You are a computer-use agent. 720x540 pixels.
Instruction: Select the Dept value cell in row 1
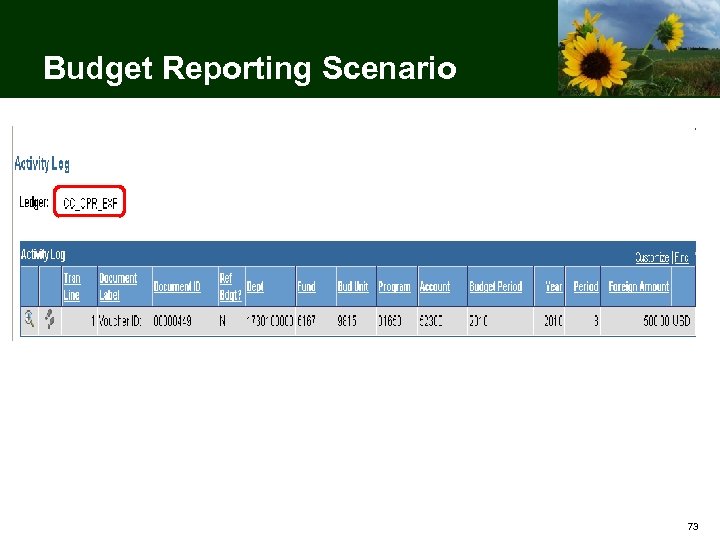coord(270,321)
